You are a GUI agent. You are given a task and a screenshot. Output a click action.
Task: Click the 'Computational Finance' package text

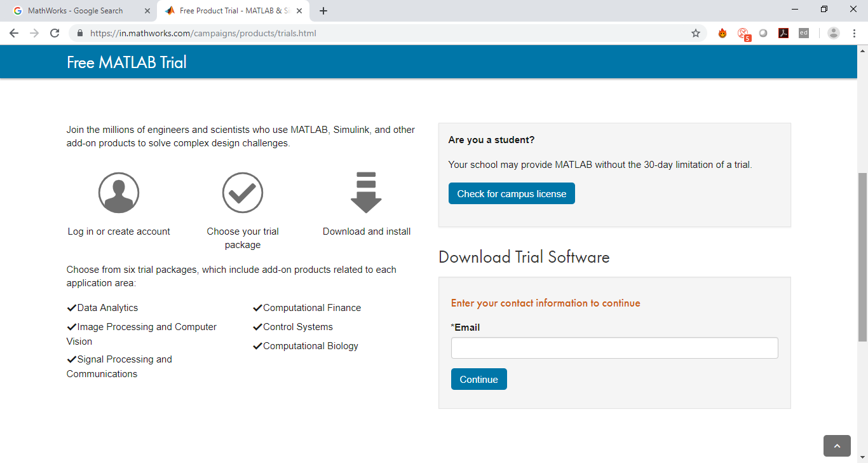coord(312,308)
